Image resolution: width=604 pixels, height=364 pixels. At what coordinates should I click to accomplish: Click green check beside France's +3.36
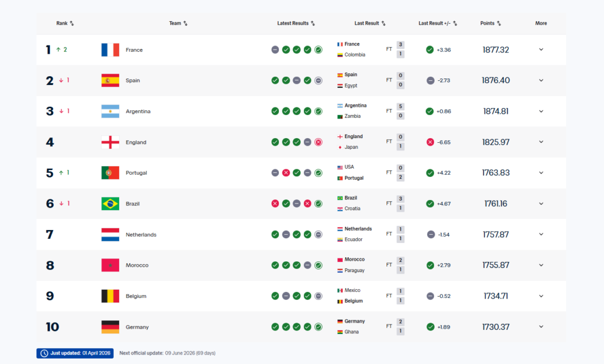(430, 50)
